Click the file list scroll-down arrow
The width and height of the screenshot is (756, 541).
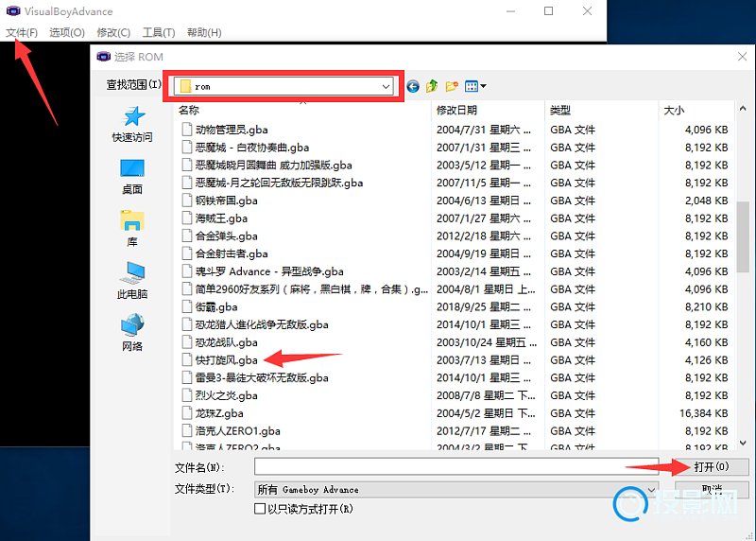pos(743,443)
